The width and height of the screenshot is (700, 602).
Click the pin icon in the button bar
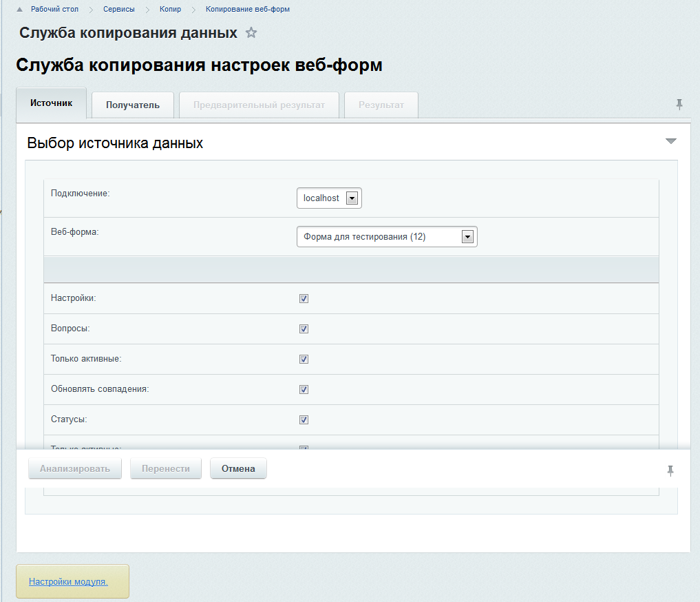(x=670, y=470)
